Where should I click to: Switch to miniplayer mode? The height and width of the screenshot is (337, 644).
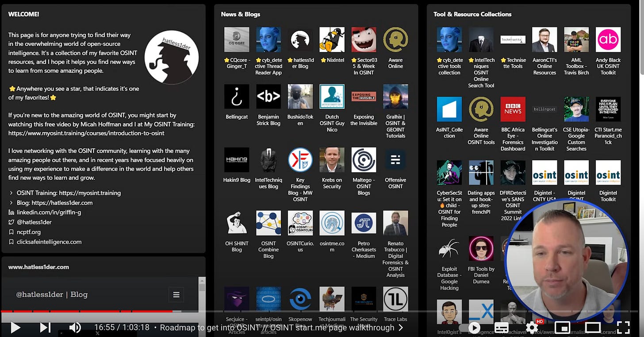[x=562, y=328]
